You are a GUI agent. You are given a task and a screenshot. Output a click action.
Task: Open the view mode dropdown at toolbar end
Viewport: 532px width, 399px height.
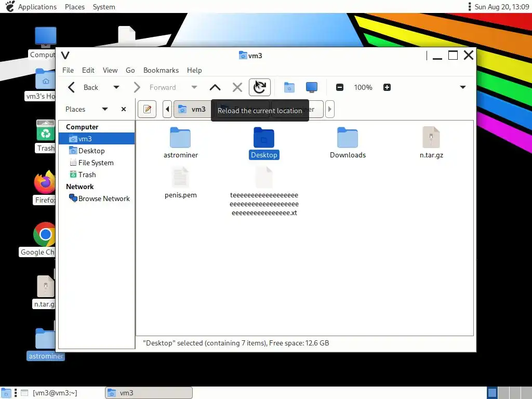(463, 87)
